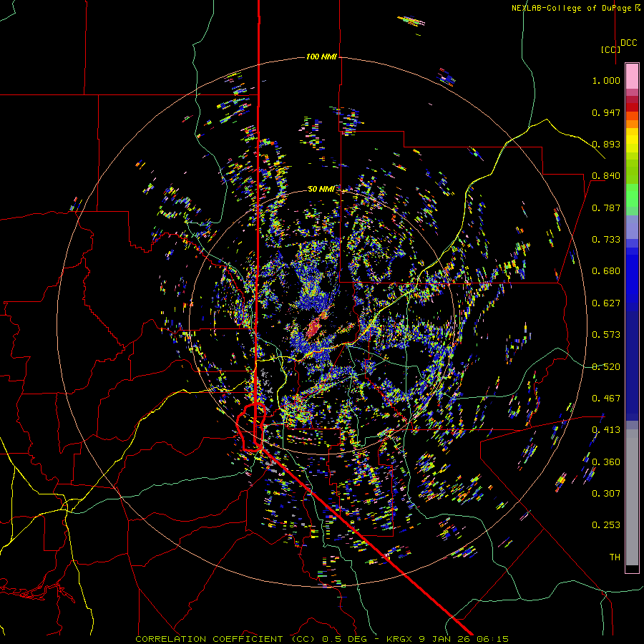The height and width of the screenshot is (644, 644).
Task: Click the DCC legend label
Action: click(x=628, y=43)
